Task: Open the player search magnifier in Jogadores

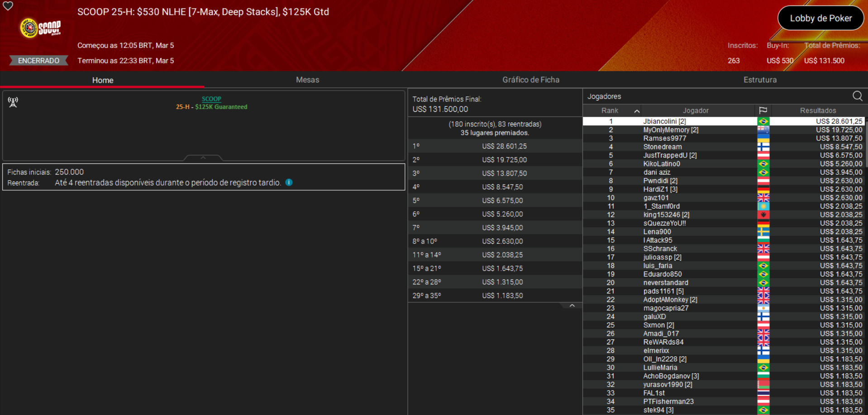Action: coord(858,96)
